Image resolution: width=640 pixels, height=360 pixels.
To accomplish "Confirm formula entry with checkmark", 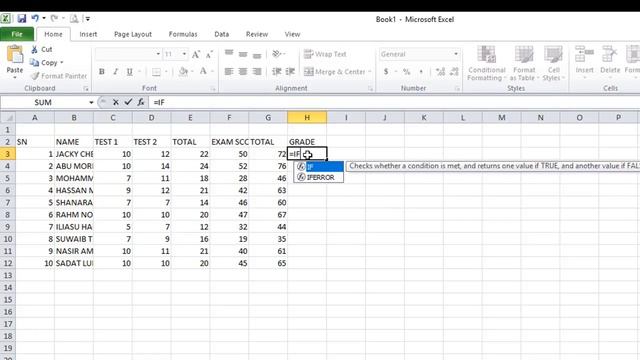I will click(128, 102).
